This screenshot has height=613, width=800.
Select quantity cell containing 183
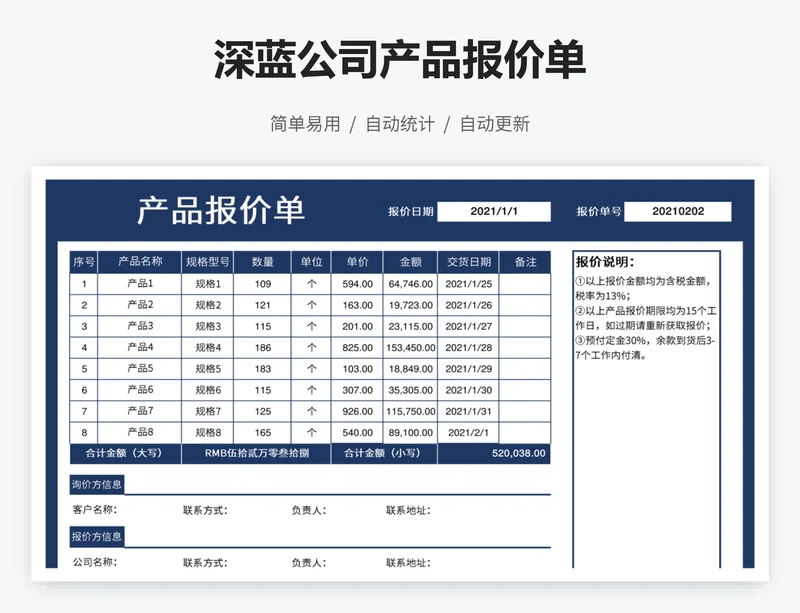[x=263, y=368]
